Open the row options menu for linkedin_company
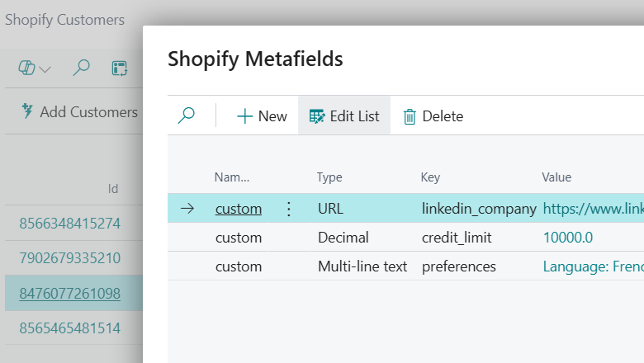Image resolution: width=644 pixels, height=363 pixels. click(x=289, y=209)
